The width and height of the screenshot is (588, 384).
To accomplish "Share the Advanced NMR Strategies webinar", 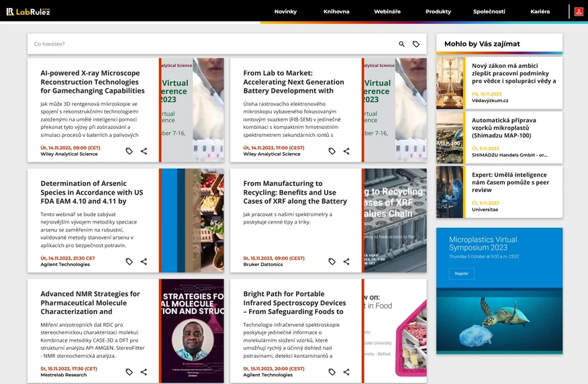I will [144, 372].
